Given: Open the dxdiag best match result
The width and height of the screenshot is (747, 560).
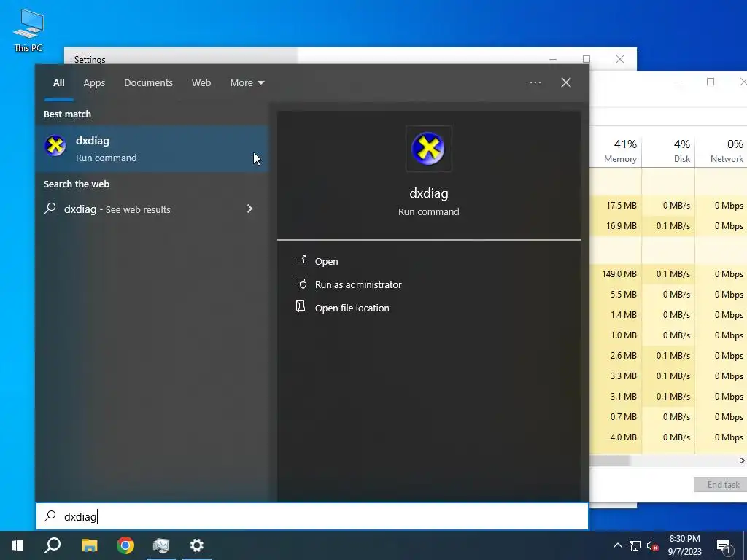Looking at the screenshot, I should (x=152, y=149).
